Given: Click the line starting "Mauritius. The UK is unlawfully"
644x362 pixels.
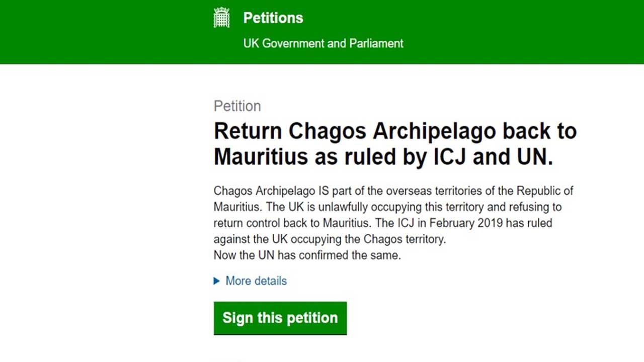Looking at the screenshot, I should pos(387,207).
